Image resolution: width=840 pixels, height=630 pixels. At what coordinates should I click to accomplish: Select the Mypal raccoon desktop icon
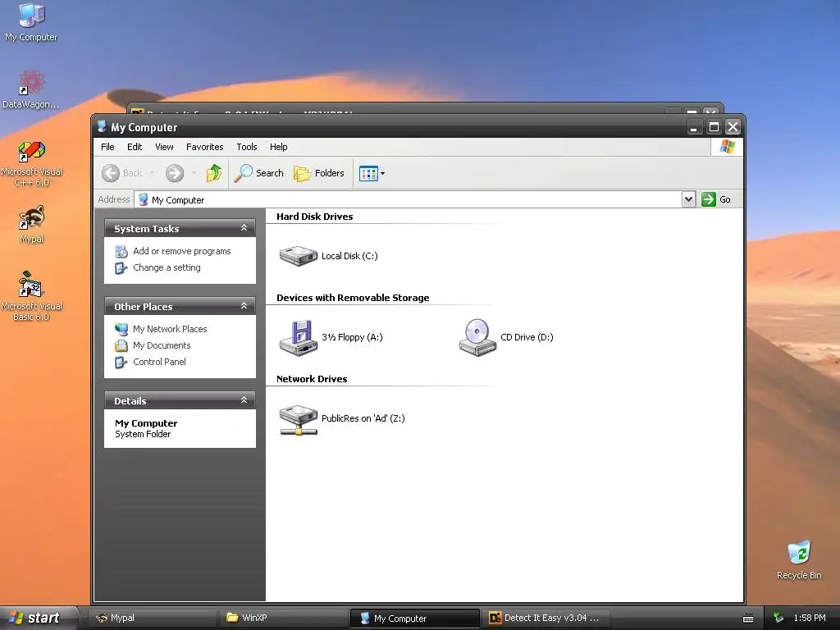click(31, 225)
